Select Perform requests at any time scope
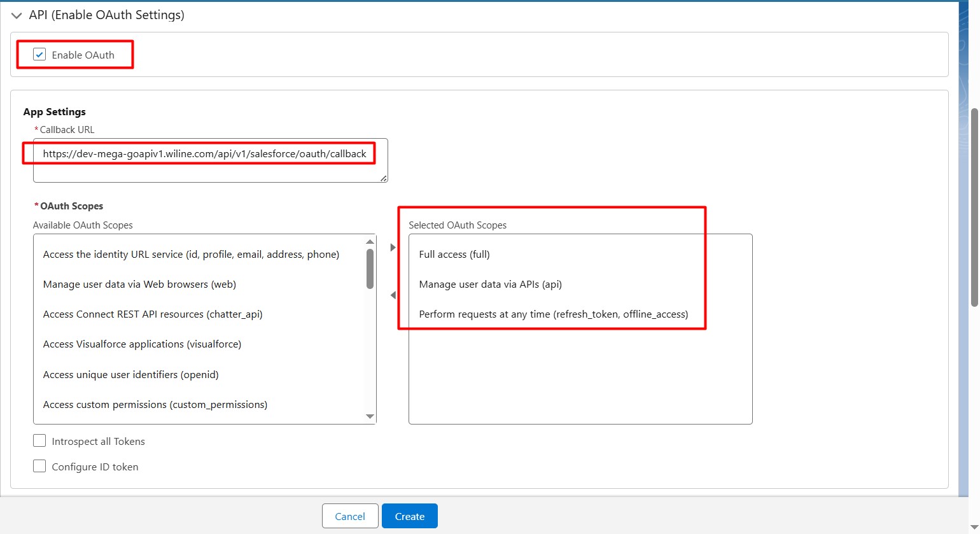Screen dimensions: 980x534 [x=553, y=314]
